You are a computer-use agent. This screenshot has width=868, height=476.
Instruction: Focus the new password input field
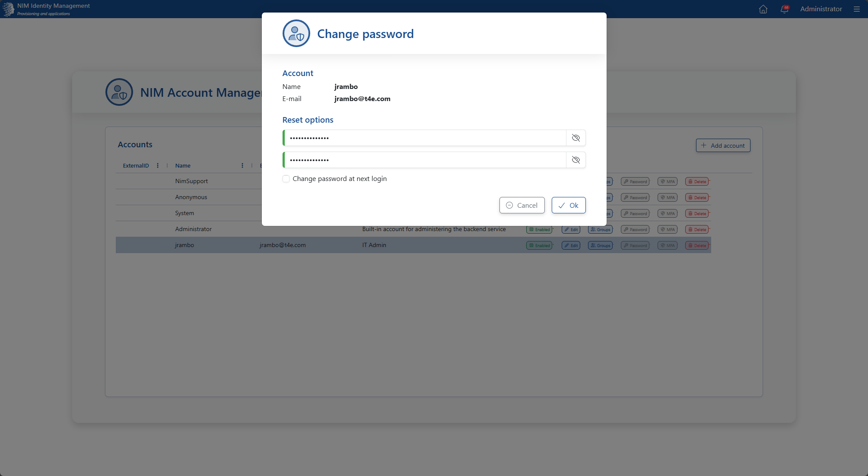click(425, 138)
